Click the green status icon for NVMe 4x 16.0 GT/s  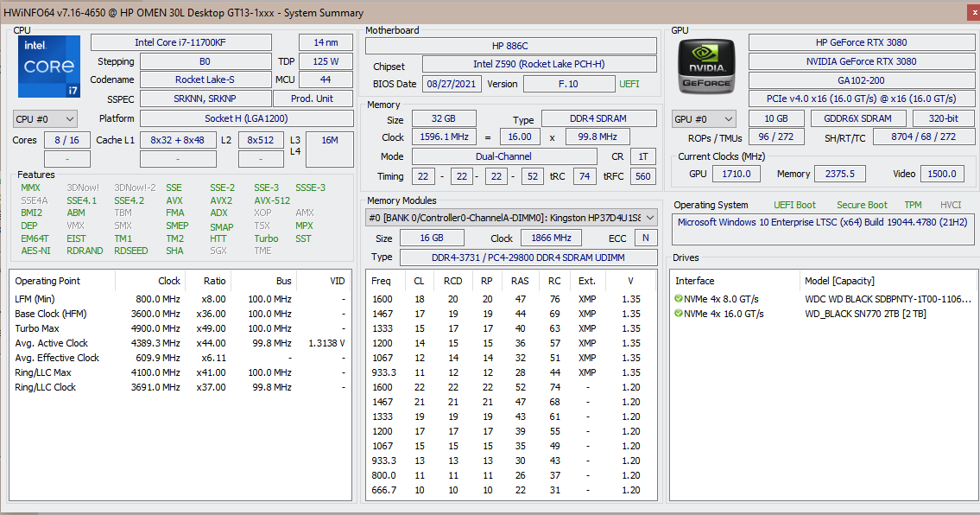pos(678,314)
